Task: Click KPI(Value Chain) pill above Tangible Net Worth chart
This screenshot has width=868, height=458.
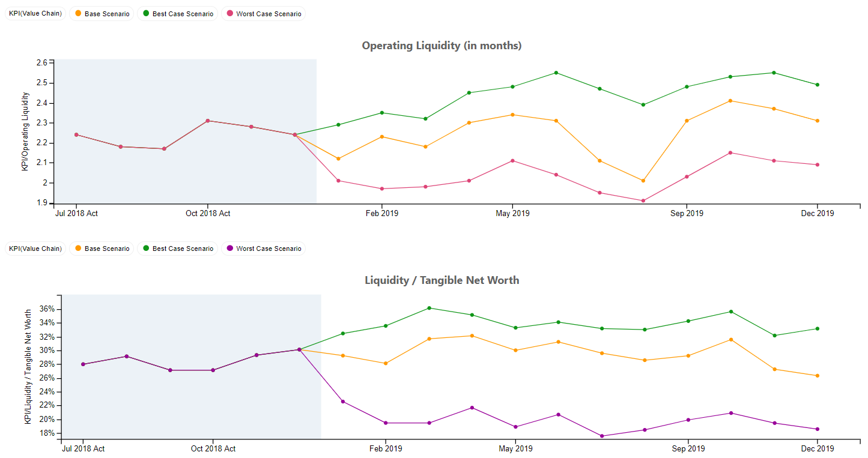Action: pos(35,249)
